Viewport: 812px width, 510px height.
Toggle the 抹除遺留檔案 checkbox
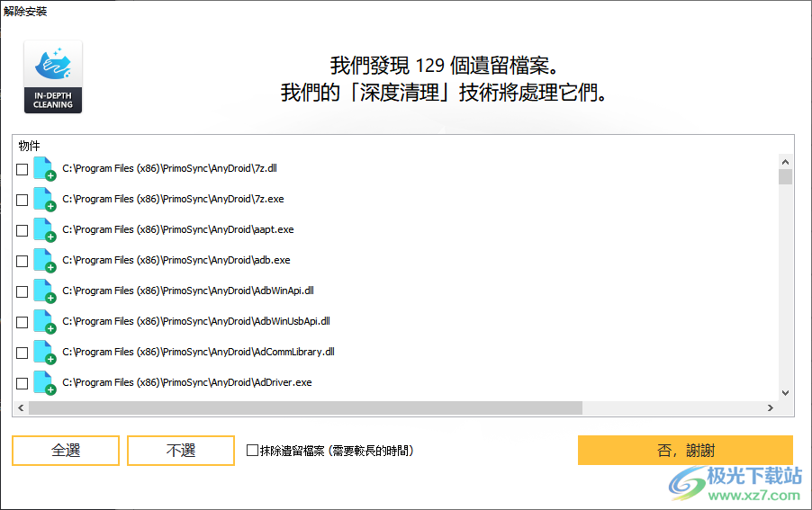coord(252,451)
